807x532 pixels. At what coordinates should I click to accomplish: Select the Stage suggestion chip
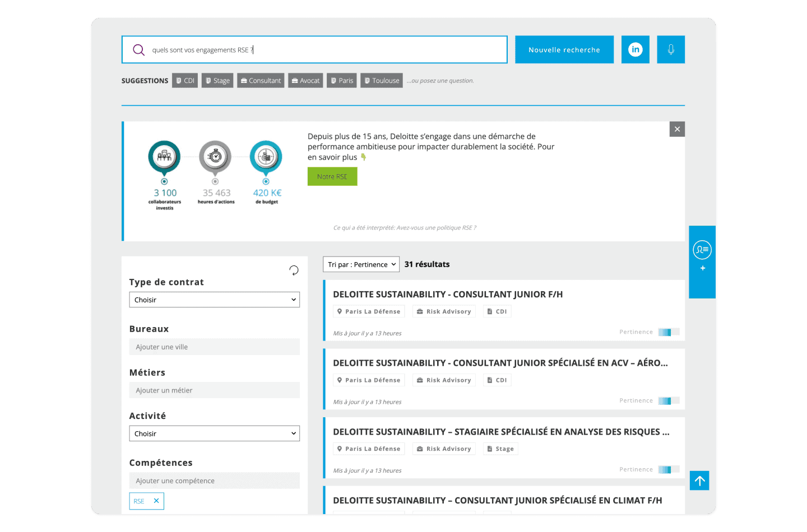tap(217, 81)
